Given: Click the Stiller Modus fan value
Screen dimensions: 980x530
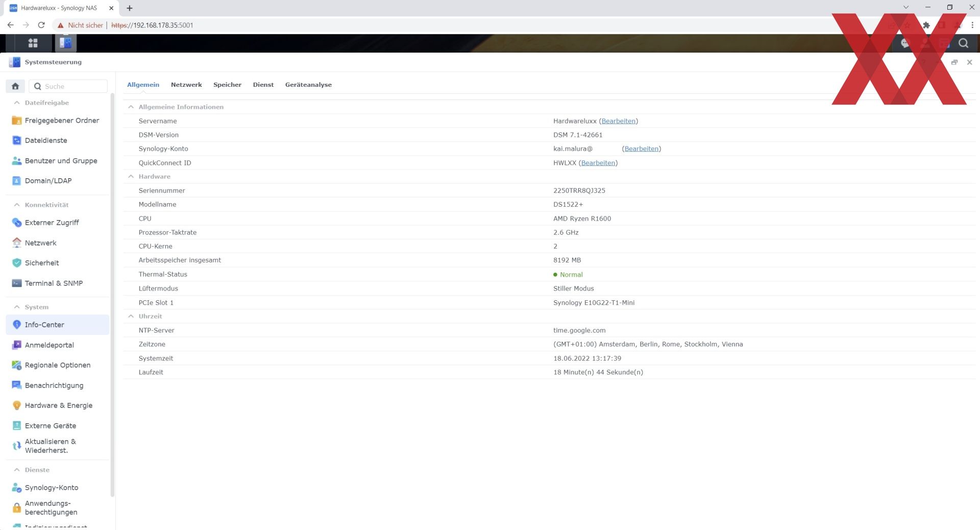Looking at the screenshot, I should [x=573, y=288].
